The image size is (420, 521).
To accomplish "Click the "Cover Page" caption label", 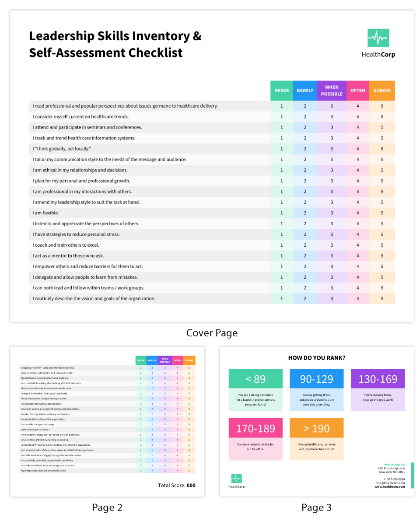I will tap(212, 333).
